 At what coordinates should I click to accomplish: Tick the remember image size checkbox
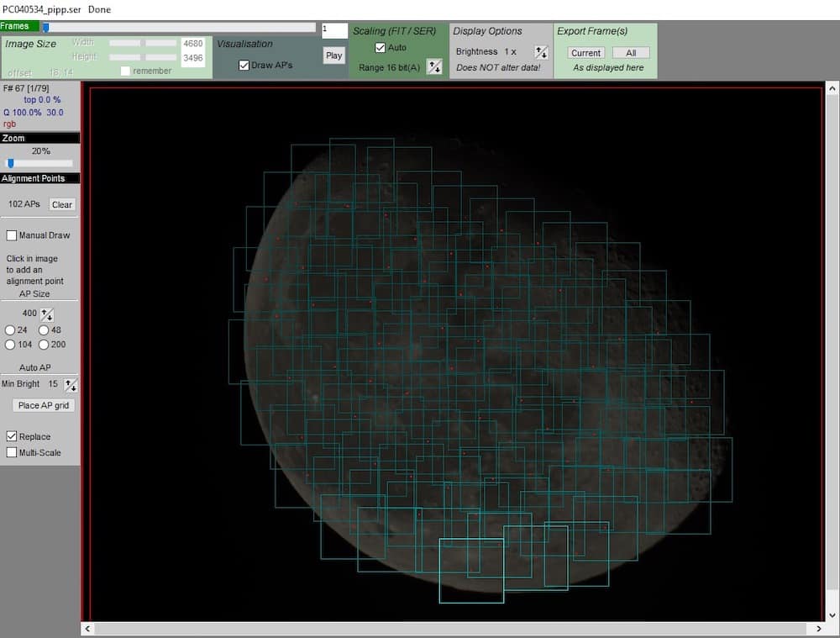125,71
